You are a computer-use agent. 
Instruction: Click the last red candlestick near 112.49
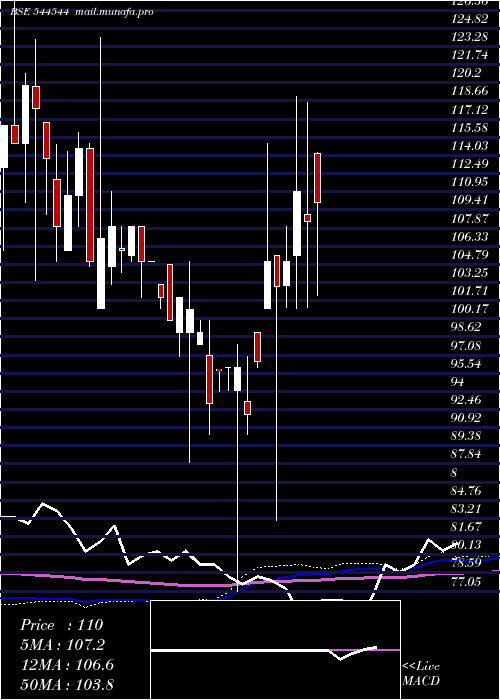(318, 178)
